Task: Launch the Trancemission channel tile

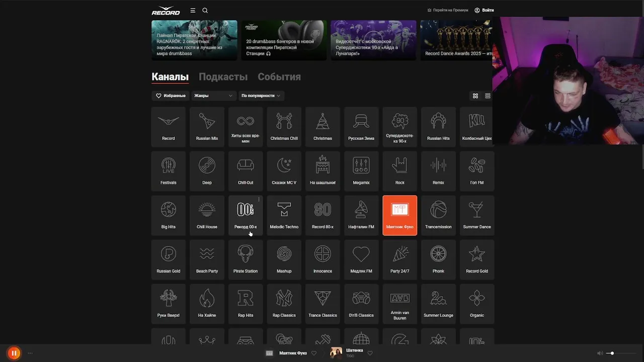Action: tap(438, 215)
